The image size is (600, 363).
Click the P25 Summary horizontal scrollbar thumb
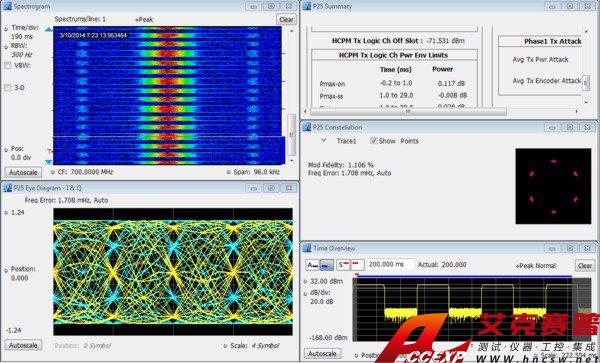click(408, 112)
